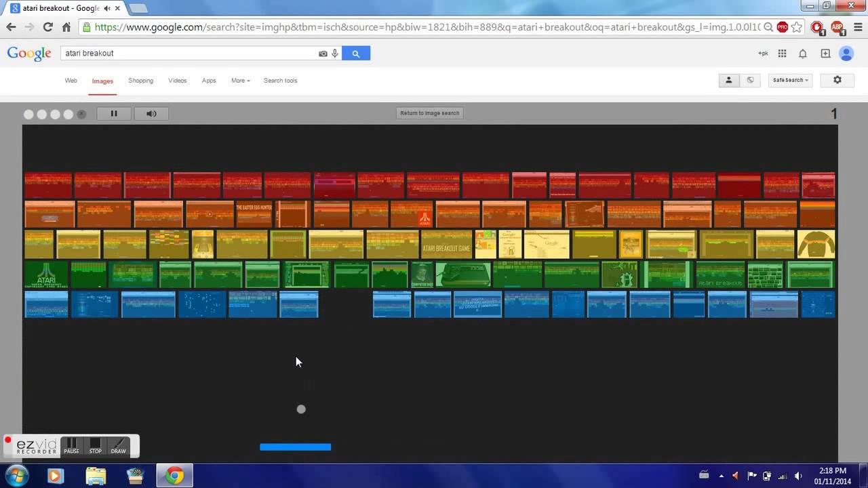
Task: Click the Google logo
Action: pos(29,54)
